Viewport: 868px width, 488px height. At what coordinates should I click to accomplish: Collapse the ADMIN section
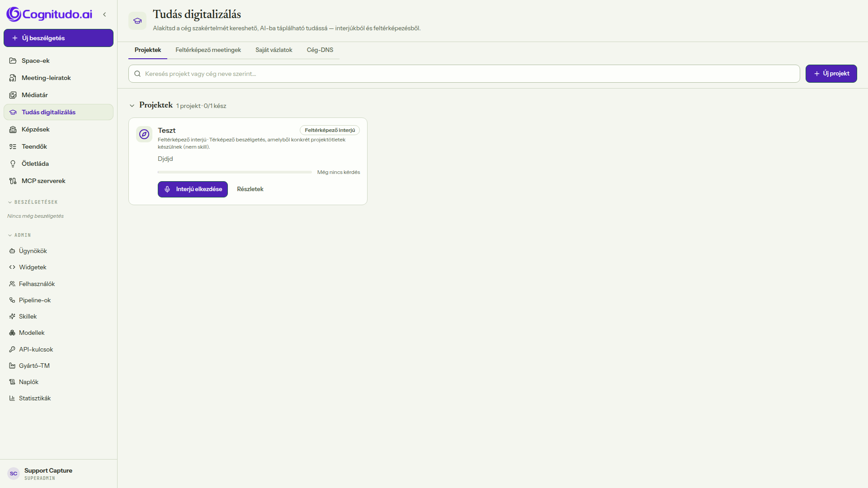10,235
